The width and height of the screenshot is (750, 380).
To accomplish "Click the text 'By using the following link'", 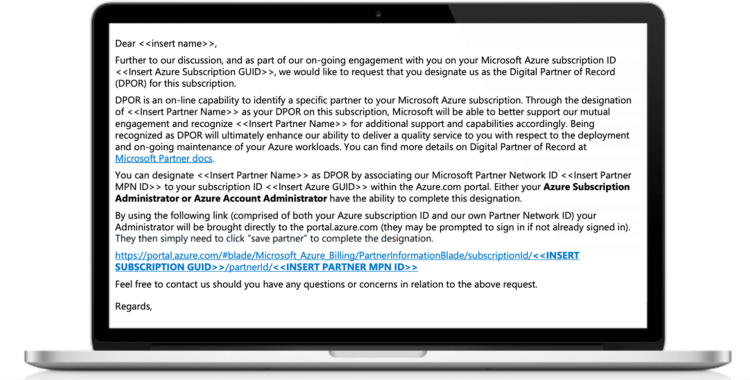I will tap(172, 215).
